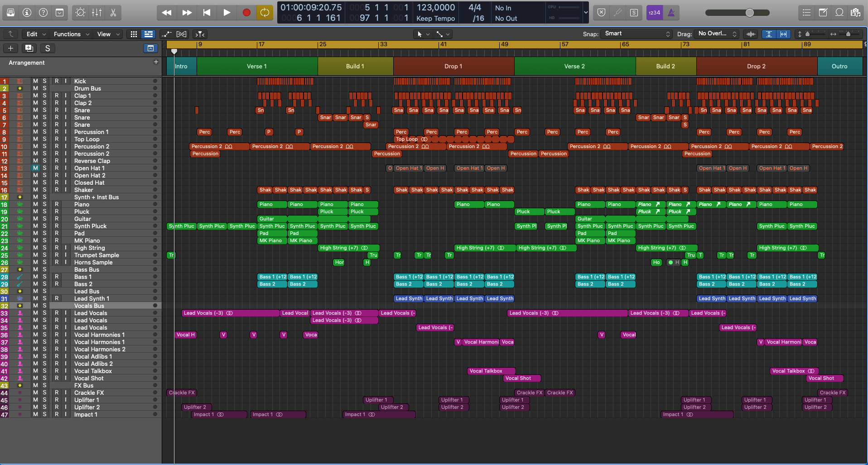Screen dimensions: 868x465
Task: Open List Editors panel
Action: pyautogui.click(x=806, y=13)
